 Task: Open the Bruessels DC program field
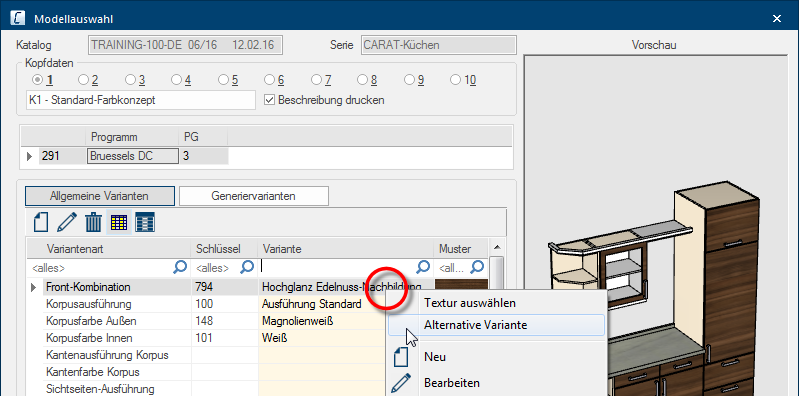click(133, 156)
